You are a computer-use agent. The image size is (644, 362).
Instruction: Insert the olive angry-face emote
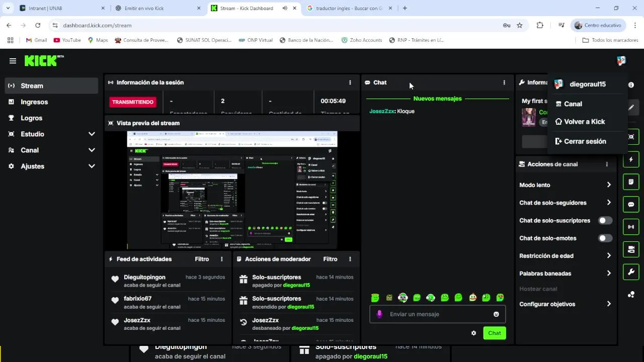(x=389, y=298)
